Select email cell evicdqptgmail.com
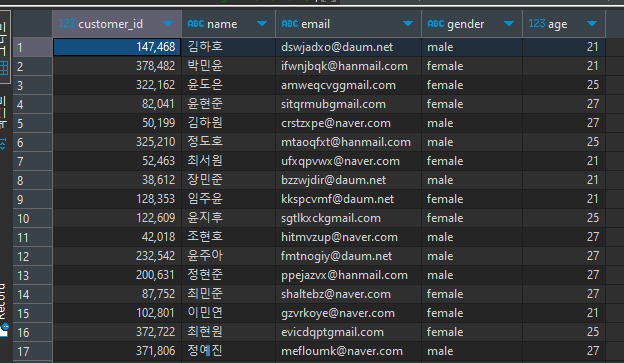The width and height of the screenshot is (624, 363). [x=349, y=332]
